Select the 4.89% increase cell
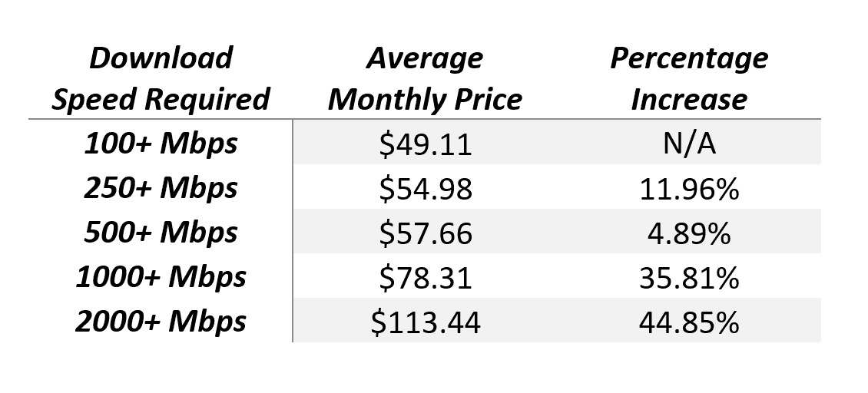Viewport: 868px width, 393px height. coord(688,233)
